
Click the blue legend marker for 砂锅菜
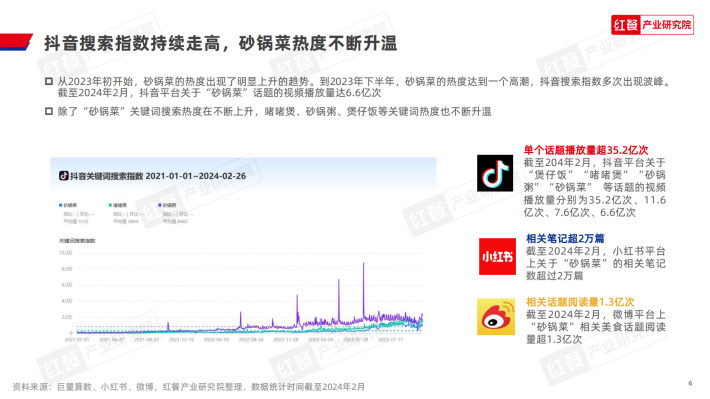60,205
